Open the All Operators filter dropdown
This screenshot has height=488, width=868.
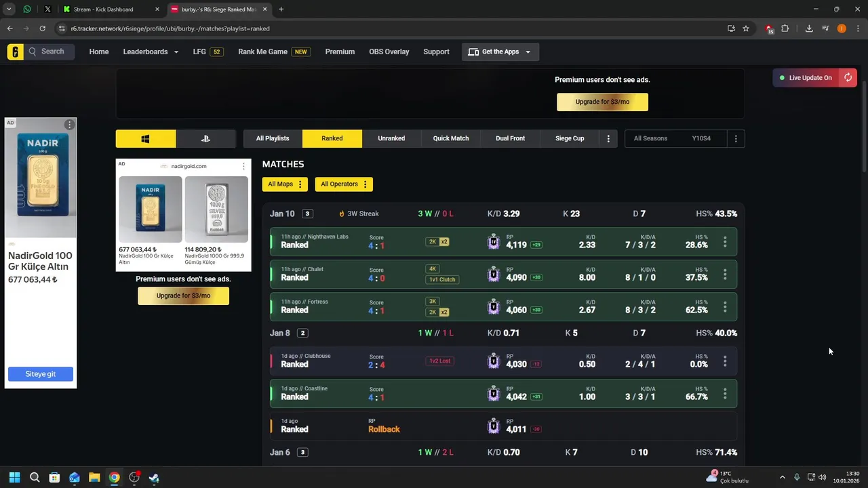tap(344, 184)
